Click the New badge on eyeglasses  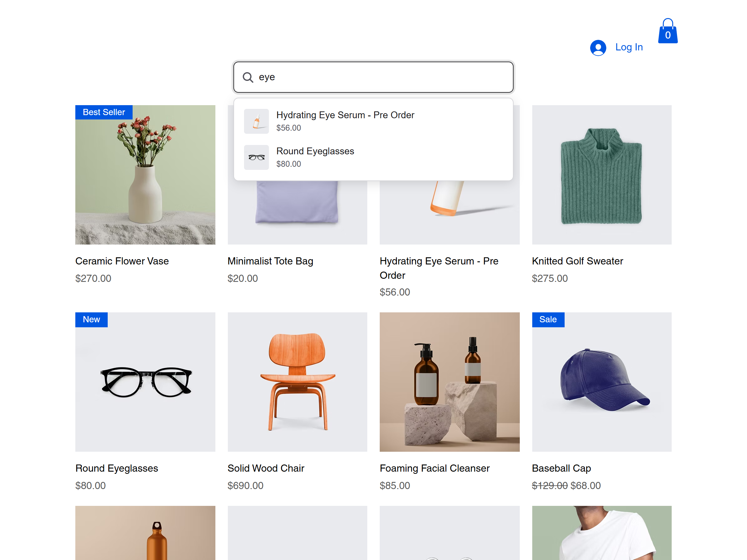(x=91, y=319)
